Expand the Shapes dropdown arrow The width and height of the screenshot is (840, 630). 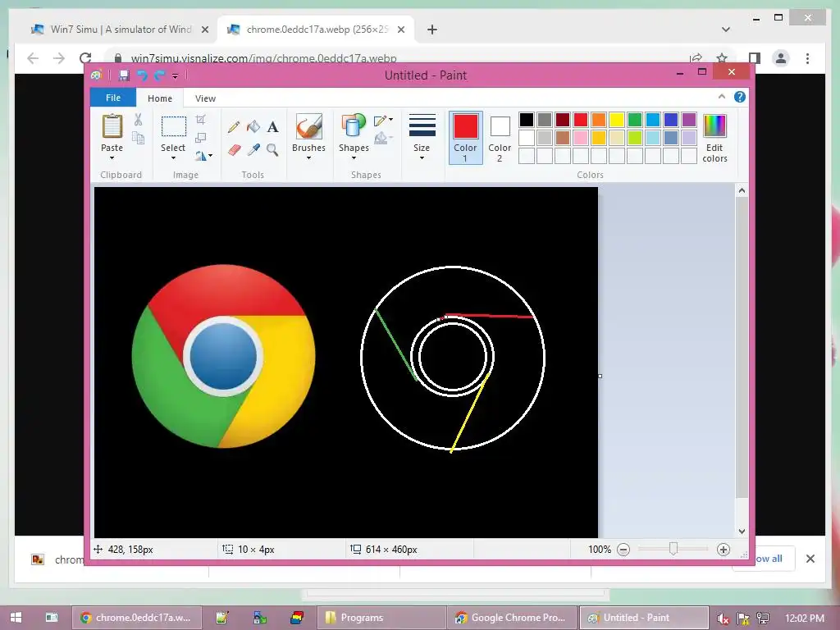[x=354, y=158]
